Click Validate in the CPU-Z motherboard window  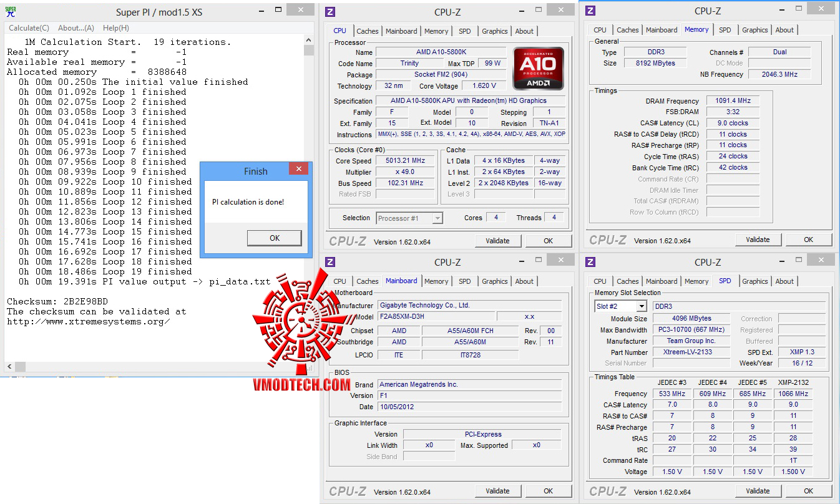tap(497, 491)
